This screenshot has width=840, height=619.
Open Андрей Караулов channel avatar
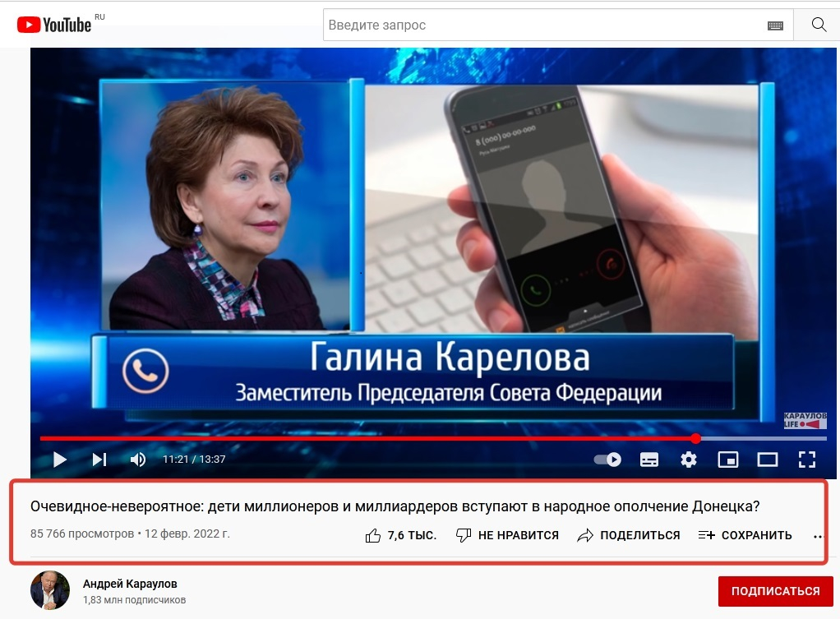click(x=50, y=590)
